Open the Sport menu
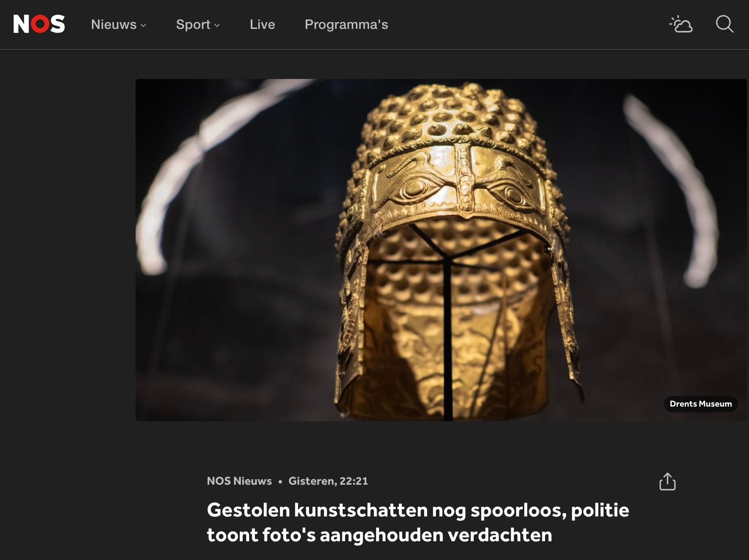The image size is (749, 560). pos(198,24)
